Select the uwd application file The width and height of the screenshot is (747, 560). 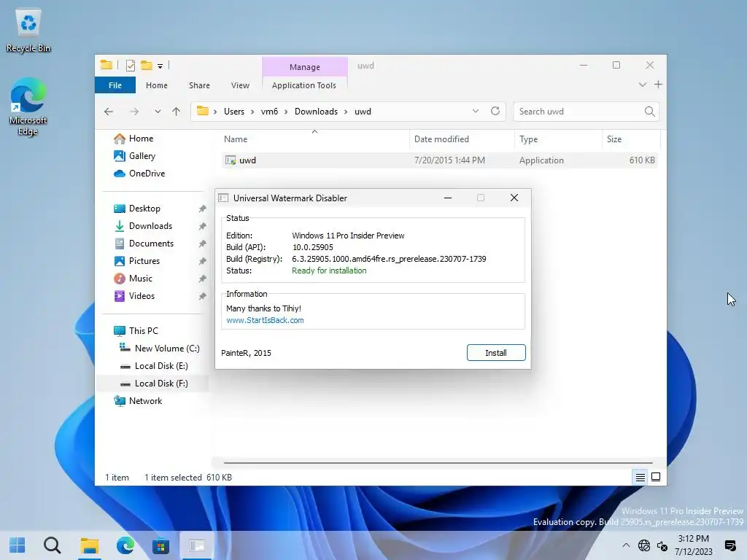pyautogui.click(x=439, y=160)
